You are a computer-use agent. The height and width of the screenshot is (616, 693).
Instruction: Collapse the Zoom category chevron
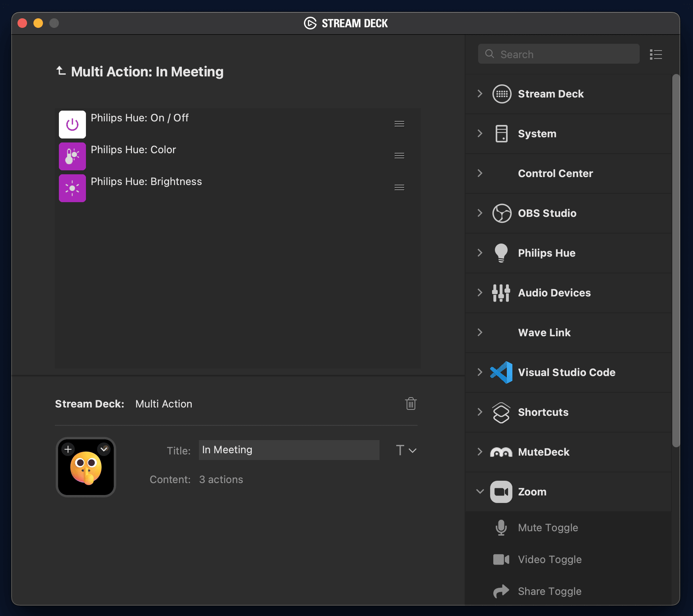point(480,492)
